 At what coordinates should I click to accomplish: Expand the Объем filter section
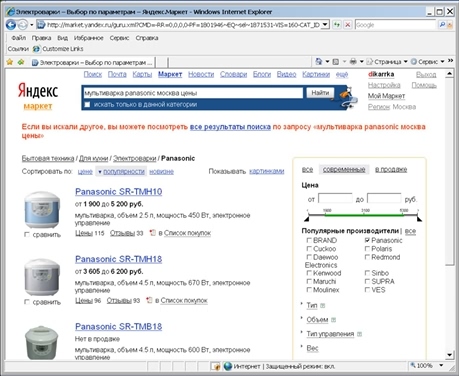[x=317, y=320]
